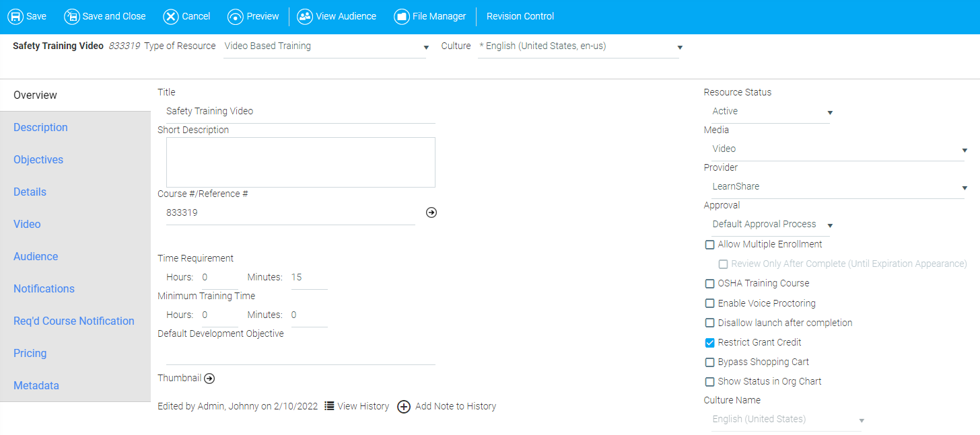
Task: Open File Manager folder icon
Action: click(x=401, y=16)
